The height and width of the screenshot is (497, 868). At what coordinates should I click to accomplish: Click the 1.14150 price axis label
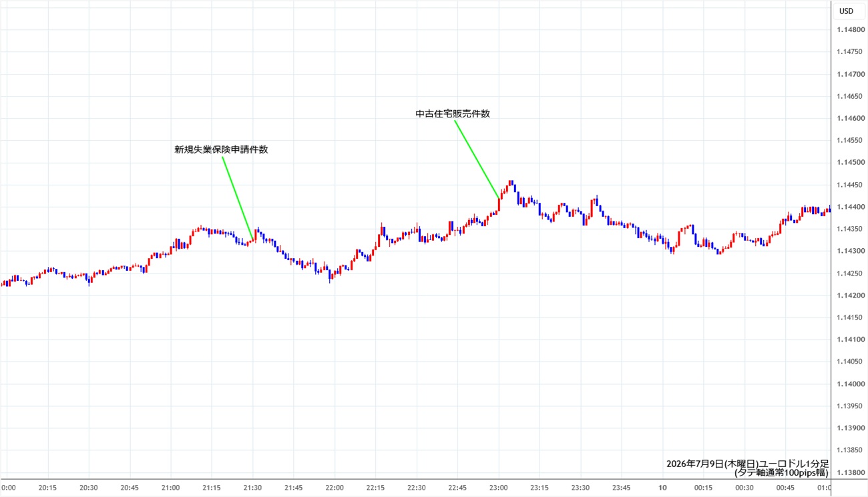(x=850, y=318)
